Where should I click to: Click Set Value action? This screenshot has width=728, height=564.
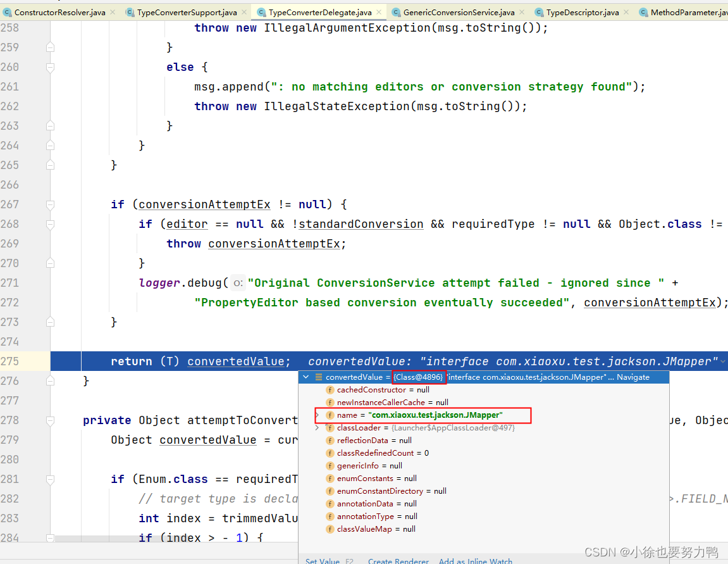[322, 561]
